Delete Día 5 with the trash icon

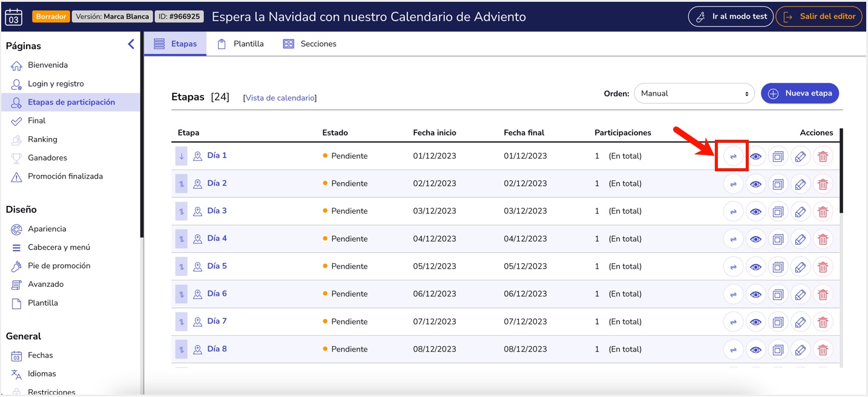tap(823, 267)
